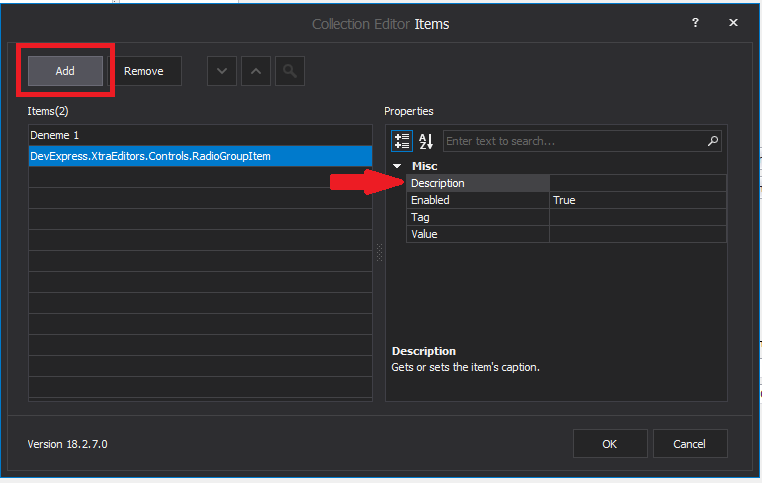Screen dimensions: 762x483
Task: Click the Tag property value cell
Action: click(x=637, y=217)
